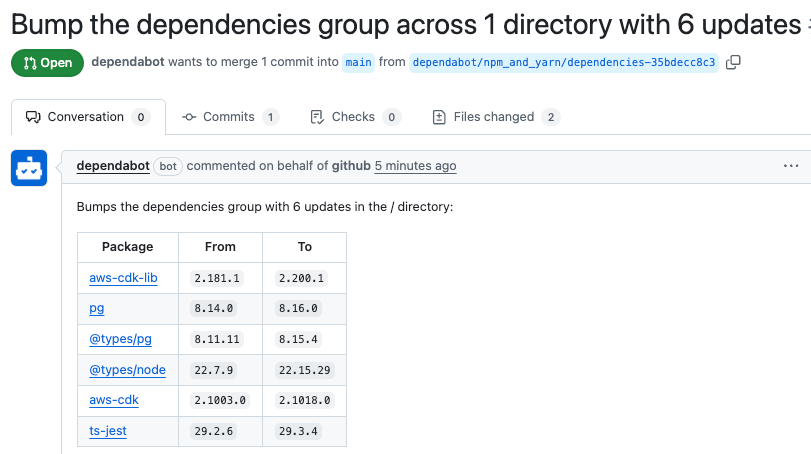
Task: Click version 29.3.4 for ts-jest
Action: pyautogui.click(x=298, y=431)
